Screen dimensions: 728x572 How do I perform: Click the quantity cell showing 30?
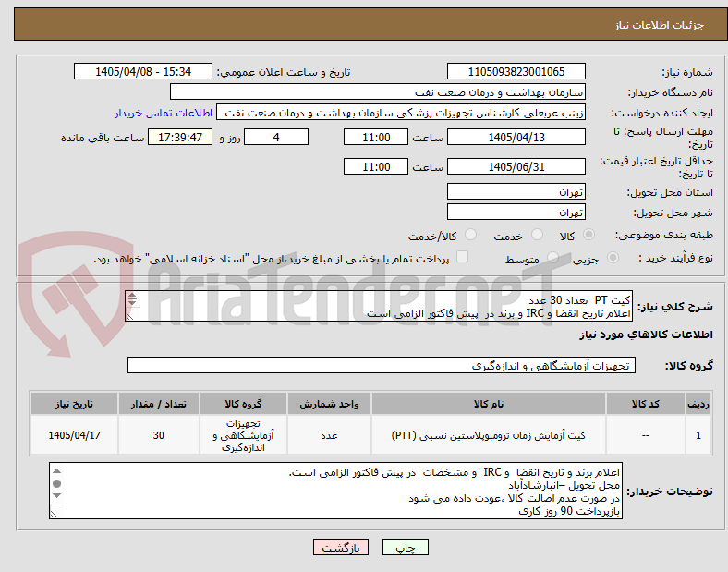coord(159,435)
